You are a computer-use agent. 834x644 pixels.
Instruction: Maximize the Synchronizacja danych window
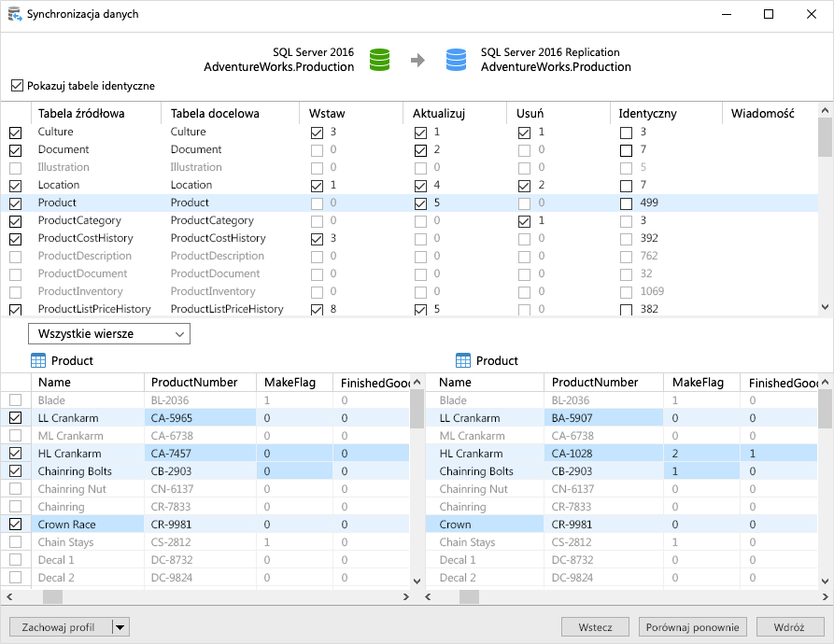769,14
